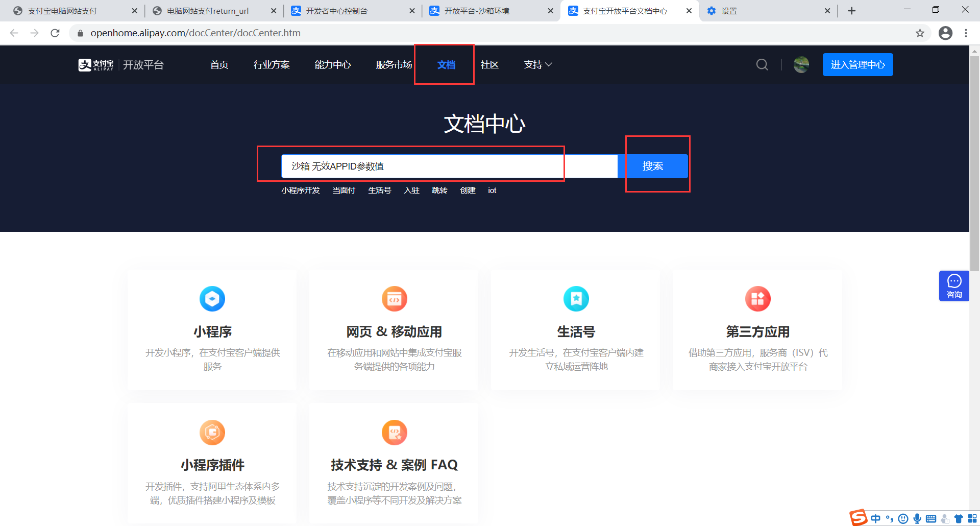Open Sogou soft keyboard icon
Viewport: 980px width, 526px height.
pyautogui.click(x=931, y=519)
